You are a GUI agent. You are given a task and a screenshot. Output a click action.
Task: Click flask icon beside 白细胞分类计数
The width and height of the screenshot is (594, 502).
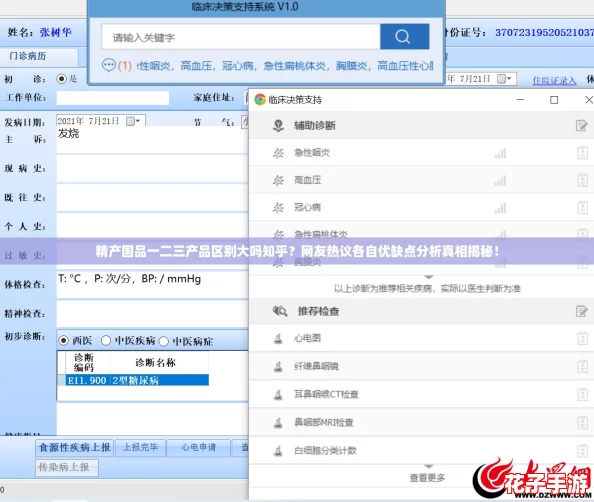tap(278, 450)
